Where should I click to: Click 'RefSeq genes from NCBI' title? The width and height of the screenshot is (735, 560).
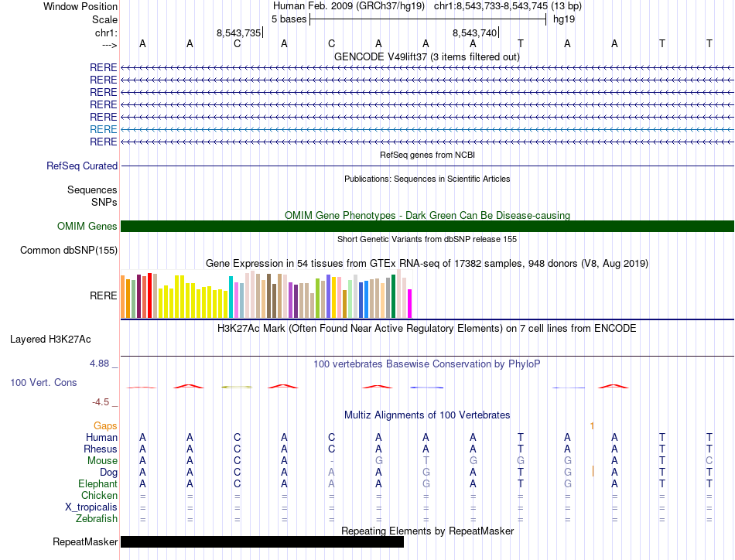pyautogui.click(x=427, y=155)
